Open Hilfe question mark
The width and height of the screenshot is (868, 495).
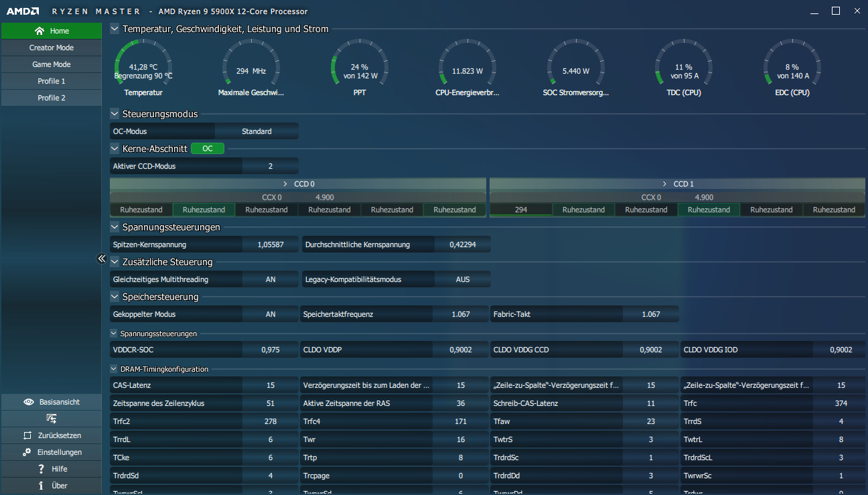[41, 469]
